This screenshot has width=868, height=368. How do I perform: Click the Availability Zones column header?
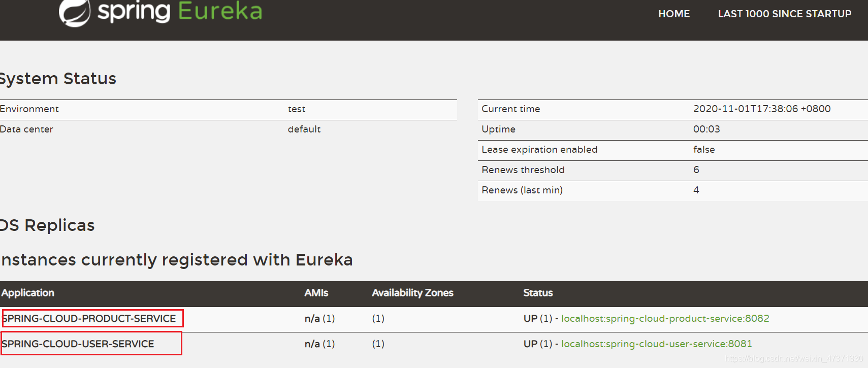(x=412, y=293)
